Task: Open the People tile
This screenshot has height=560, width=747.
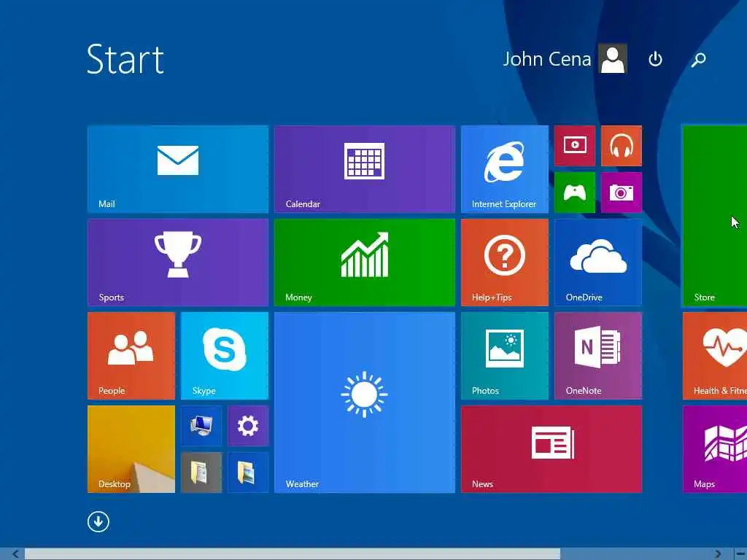Action: pyautogui.click(x=131, y=356)
